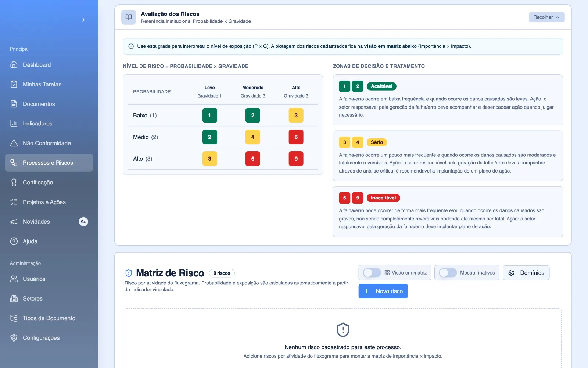This screenshot has height=368, width=588.
Task: Click the Ajuda question mark icon
Action: (x=14, y=241)
